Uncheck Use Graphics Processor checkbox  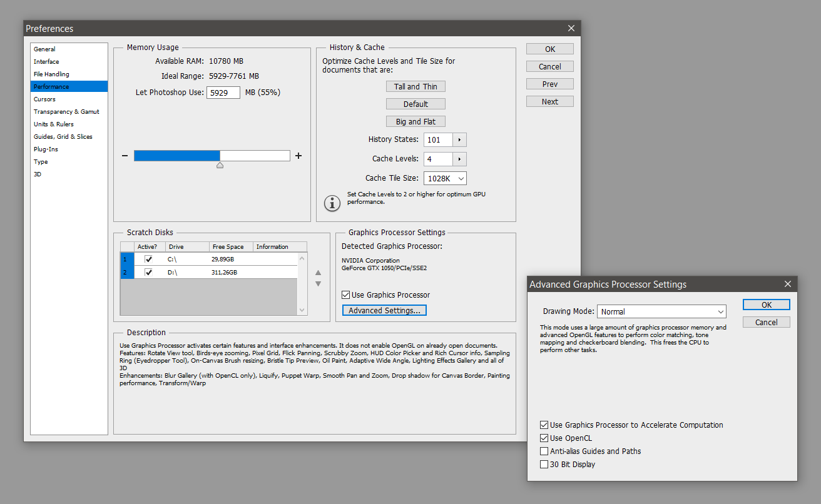(345, 295)
